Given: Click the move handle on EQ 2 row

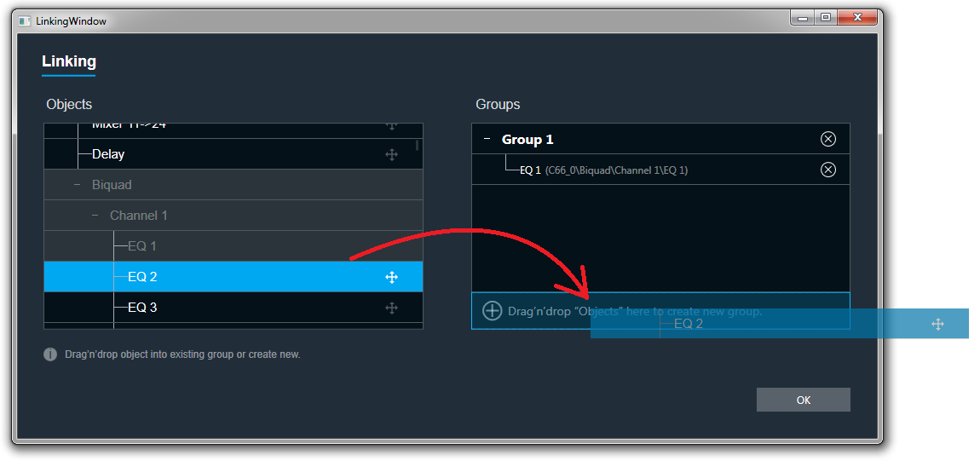Looking at the screenshot, I should (391, 277).
